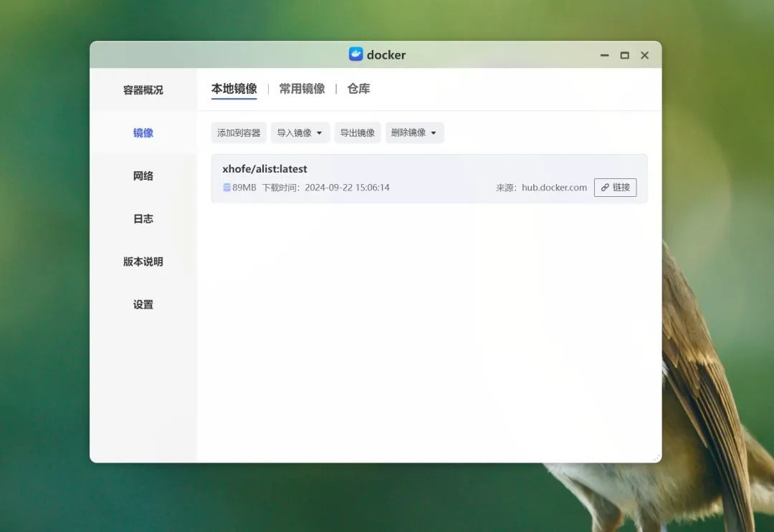774x532 pixels.
Task: Click download time 2024-09-22 15:06:14
Action: point(347,188)
